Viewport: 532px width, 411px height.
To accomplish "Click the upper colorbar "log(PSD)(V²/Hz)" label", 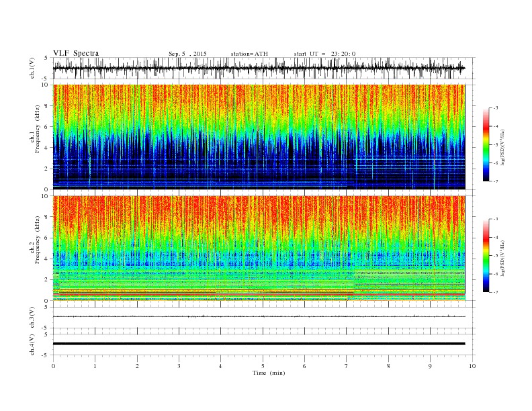I will pos(502,148).
